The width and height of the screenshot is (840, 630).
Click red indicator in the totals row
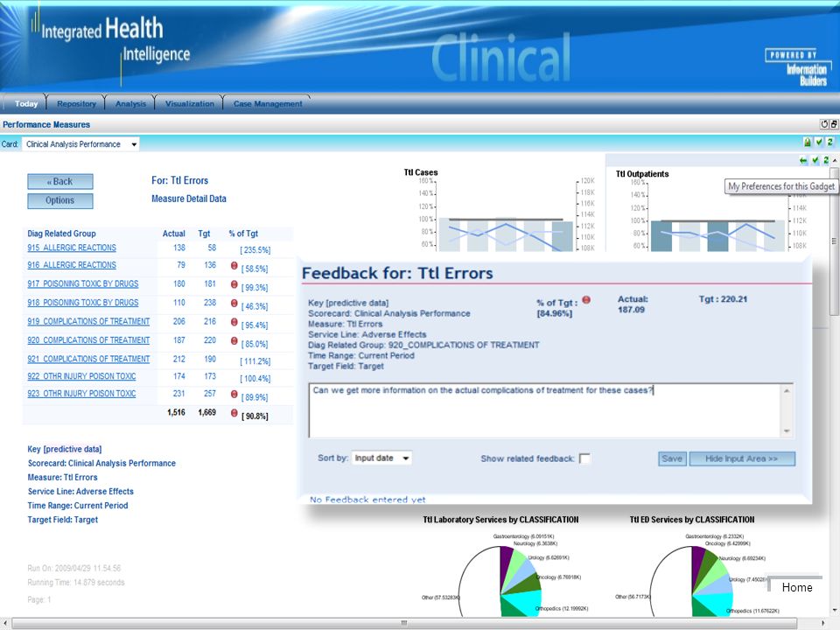[x=234, y=412]
